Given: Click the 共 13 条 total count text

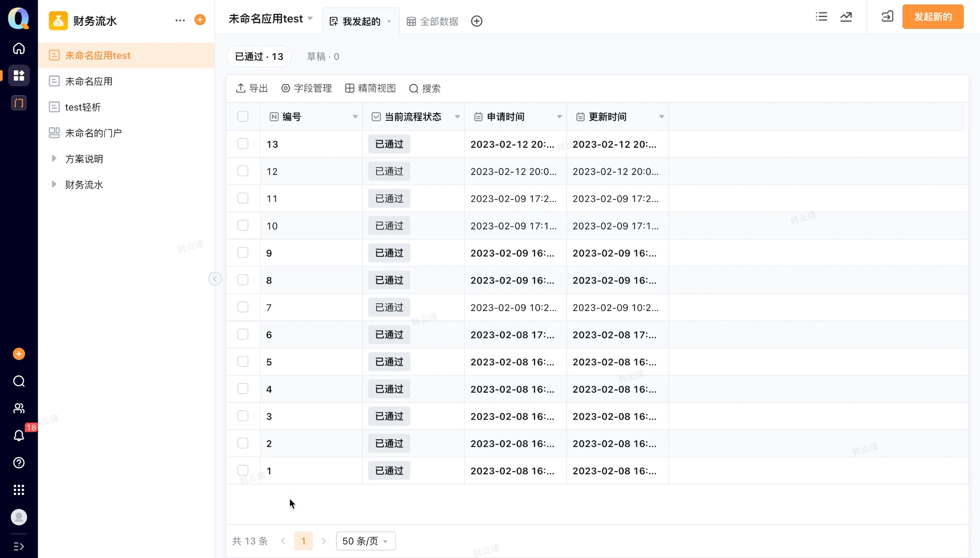Looking at the screenshot, I should tap(250, 541).
